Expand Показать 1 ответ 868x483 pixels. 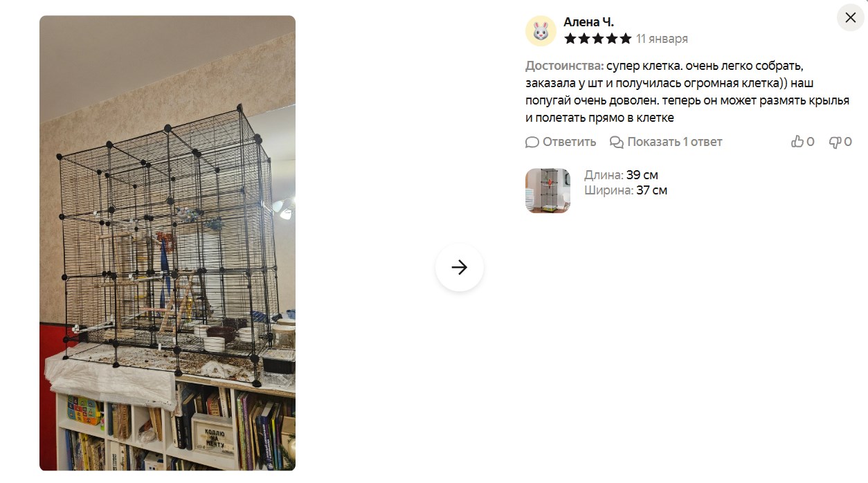click(675, 142)
